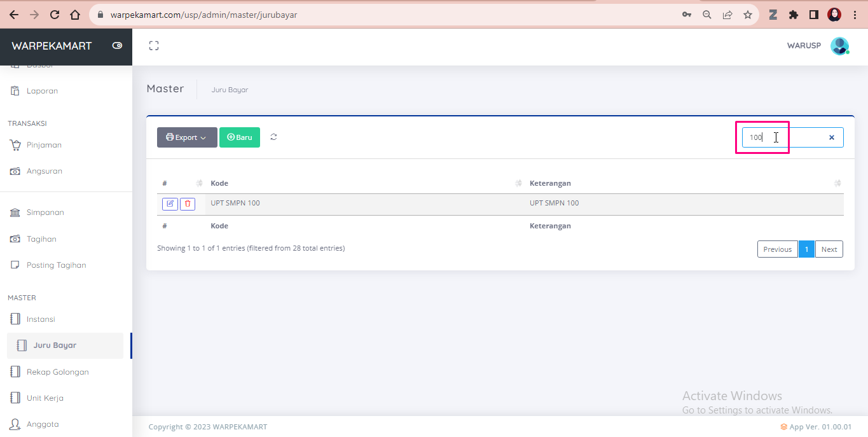Click the fullscreen expand icon
The width and height of the screenshot is (868, 437).
click(x=154, y=46)
